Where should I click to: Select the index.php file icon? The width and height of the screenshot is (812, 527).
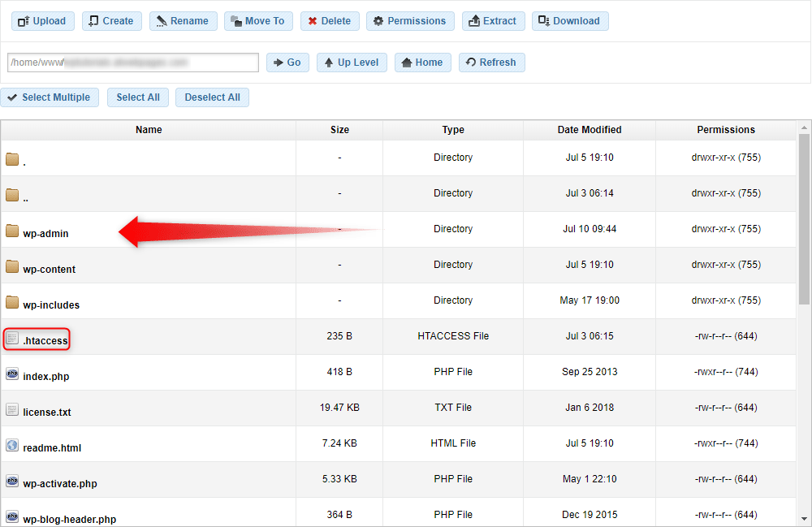click(x=12, y=374)
